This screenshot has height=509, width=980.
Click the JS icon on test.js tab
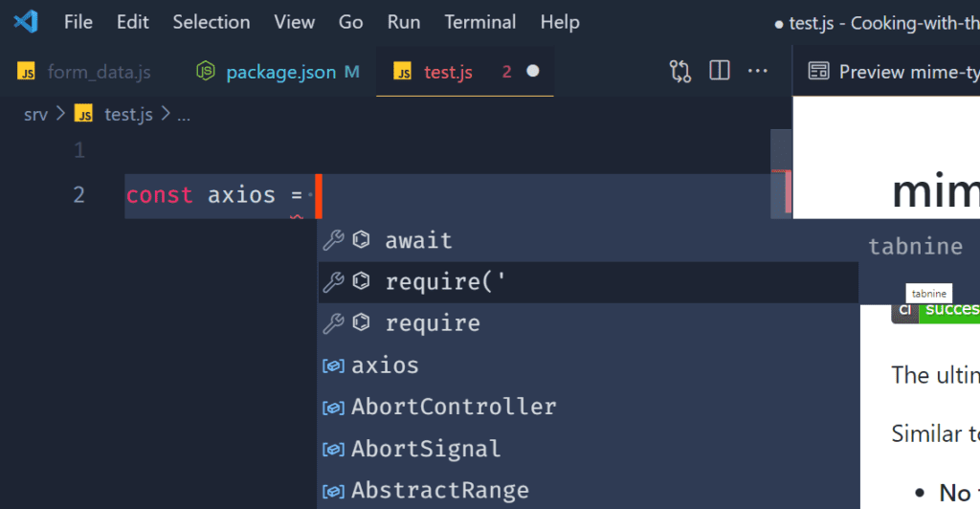click(403, 72)
